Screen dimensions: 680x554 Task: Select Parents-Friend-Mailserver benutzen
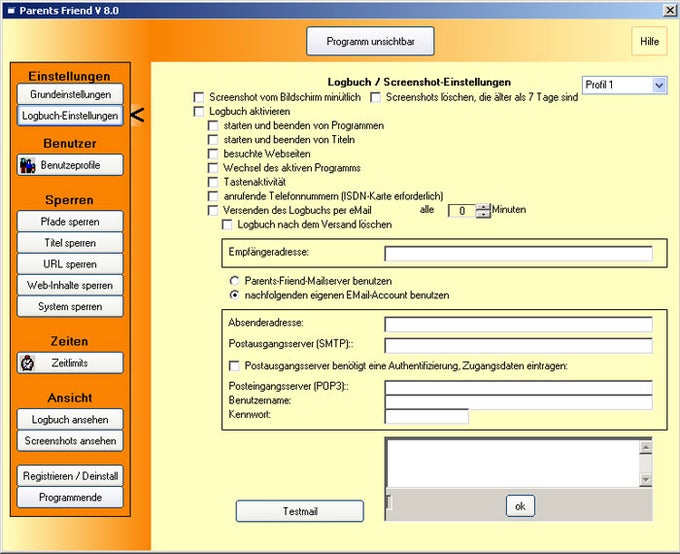(234, 281)
